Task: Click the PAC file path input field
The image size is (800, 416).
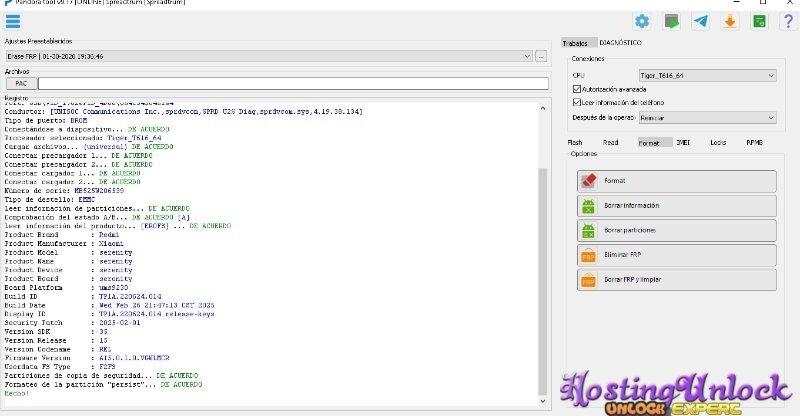Action: pos(292,84)
